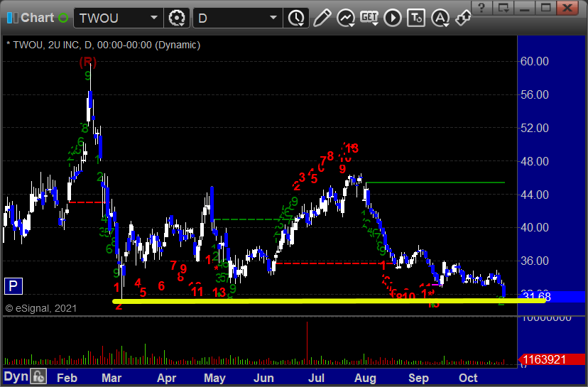Click the (R) marker above the February peak
Image resolution: width=588 pixels, height=387 pixels.
88,62
